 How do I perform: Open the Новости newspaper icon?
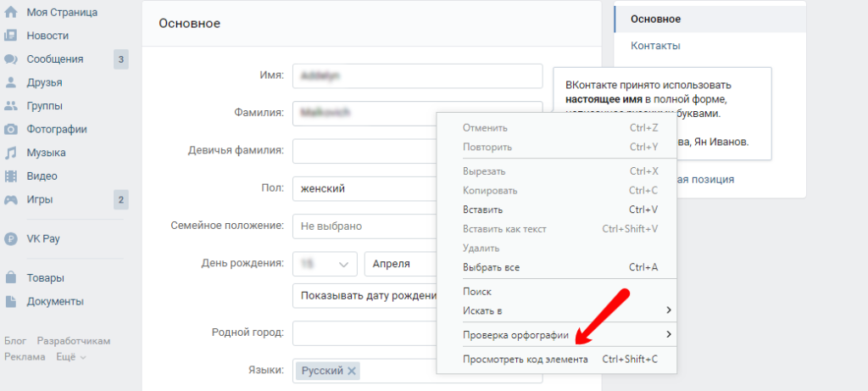pyautogui.click(x=11, y=36)
